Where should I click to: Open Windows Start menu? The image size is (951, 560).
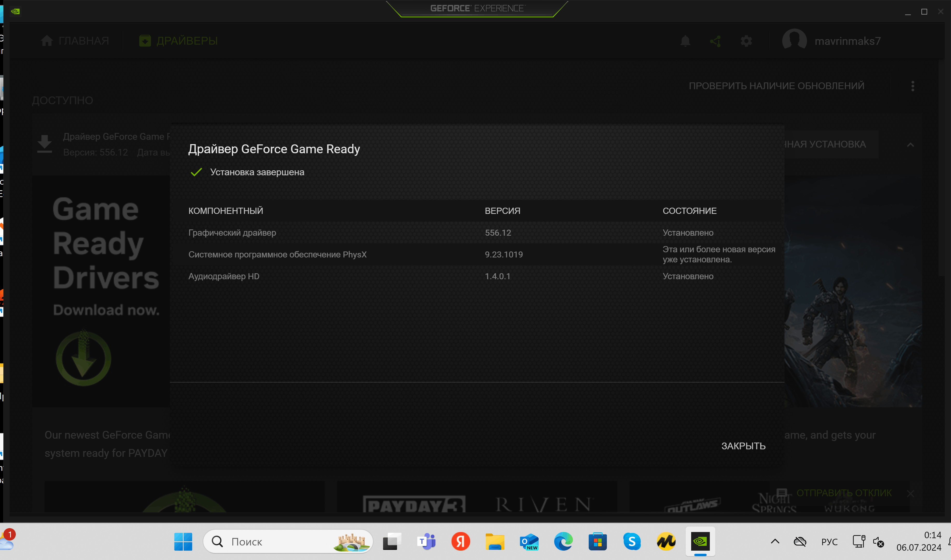(x=183, y=542)
